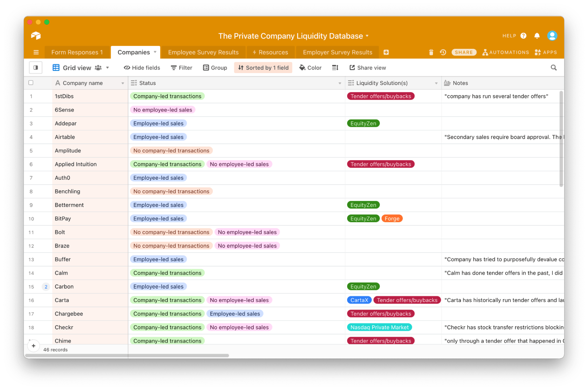
Task: Click the SHARE button
Action: pyautogui.click(x=464, y=52)
